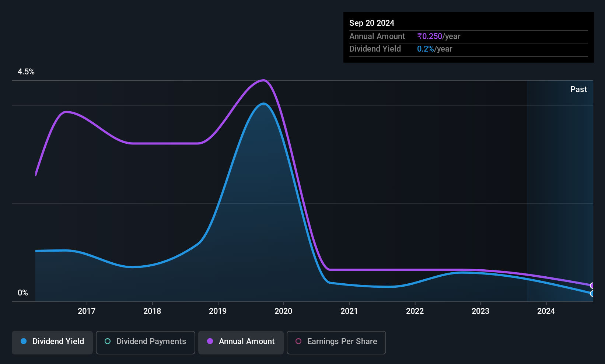Screen dimensions: 605x364
Task: Click the teal Dividend Payments legend circle
Action: tap(108, 341)
